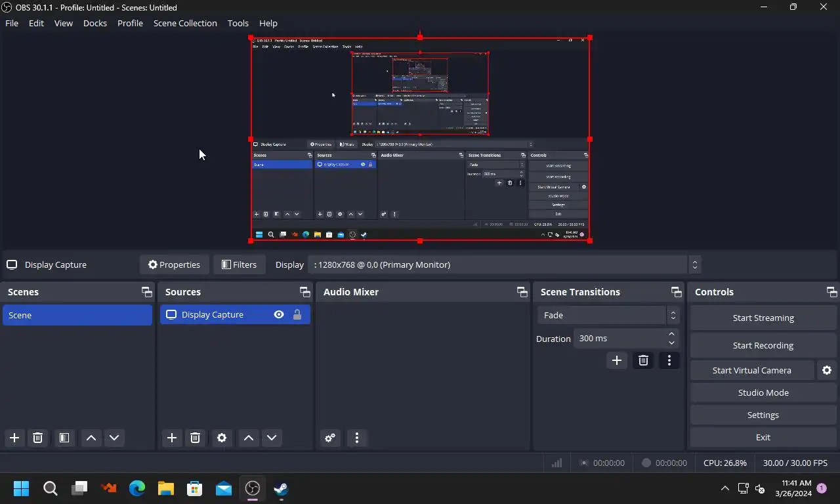
Task: Open Steam from the taskbar
Action: [281, 488]
